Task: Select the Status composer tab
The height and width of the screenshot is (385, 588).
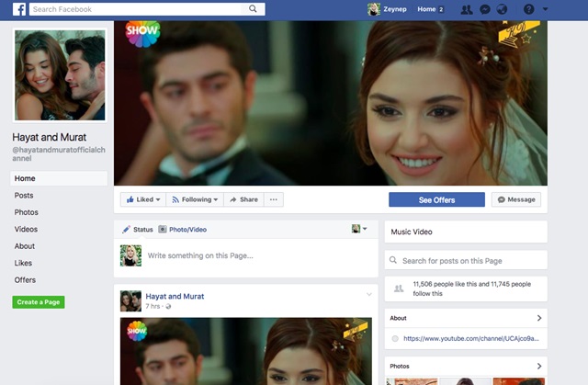Action: pos(138,230)
